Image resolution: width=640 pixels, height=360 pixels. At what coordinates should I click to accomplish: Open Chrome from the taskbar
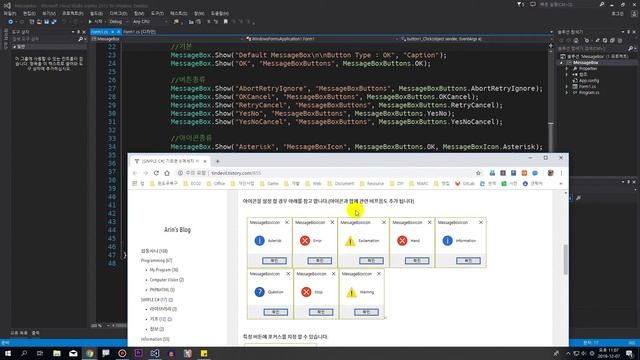pos(89,353)
